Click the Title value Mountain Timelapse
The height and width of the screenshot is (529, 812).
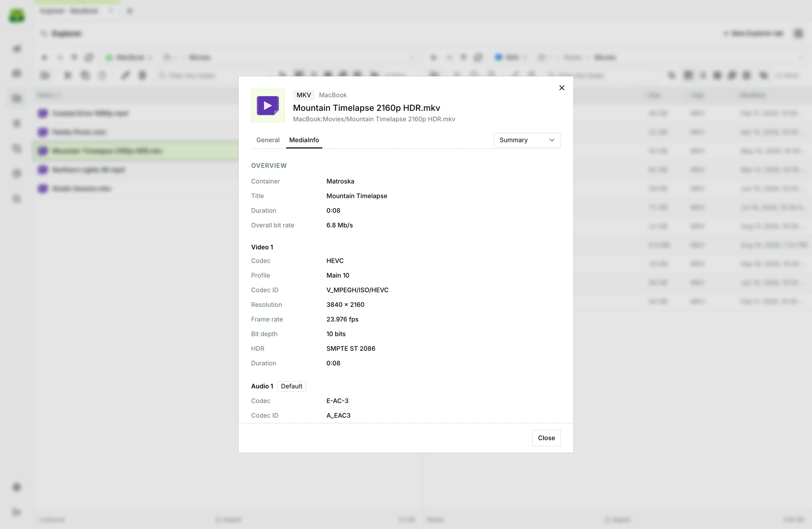coord(357,196)
